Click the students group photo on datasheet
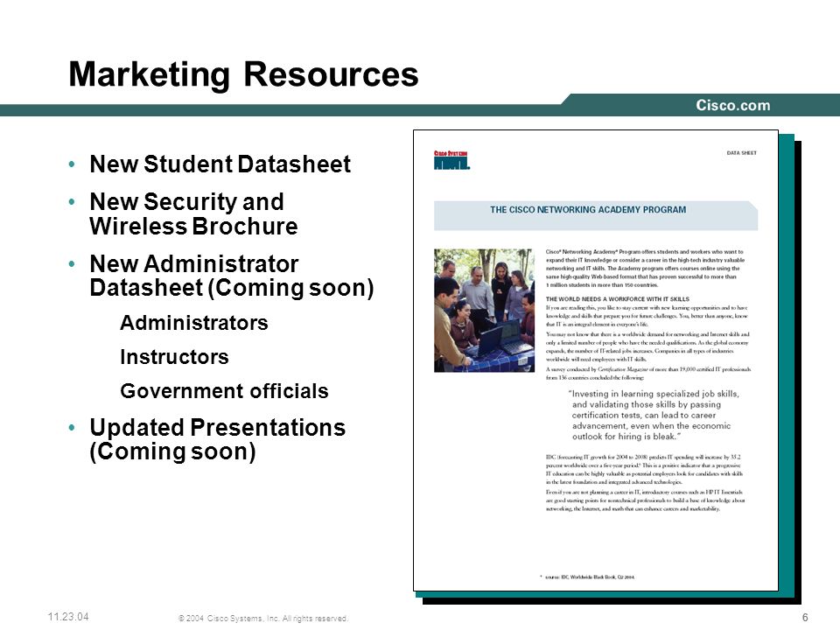The height and width of the screenshot is (630, 840). pos(484,310)
